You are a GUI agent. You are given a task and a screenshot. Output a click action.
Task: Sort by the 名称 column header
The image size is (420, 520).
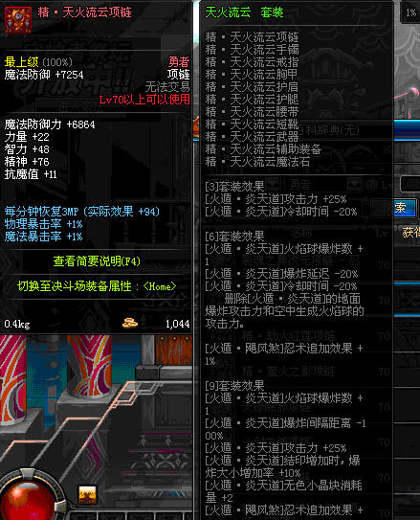tap(301, 233)
